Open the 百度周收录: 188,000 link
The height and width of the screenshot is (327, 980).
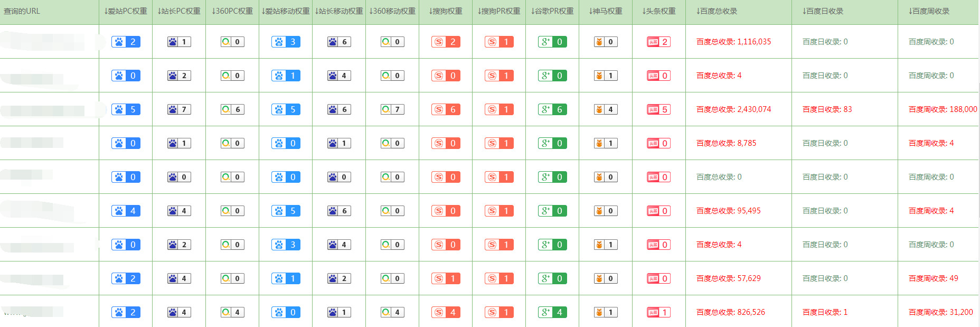coord(943,109)
